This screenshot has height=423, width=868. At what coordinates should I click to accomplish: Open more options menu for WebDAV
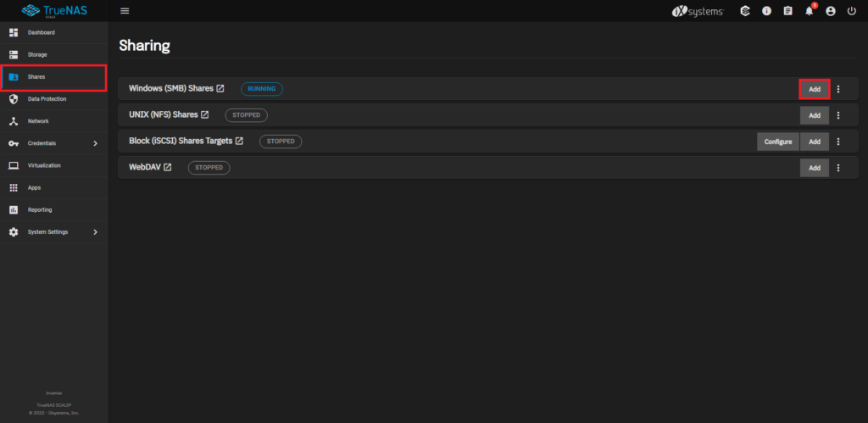(838, 168)
